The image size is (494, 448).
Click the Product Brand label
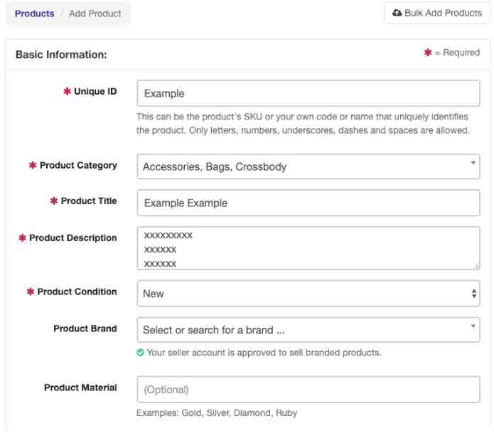(85, 329)
